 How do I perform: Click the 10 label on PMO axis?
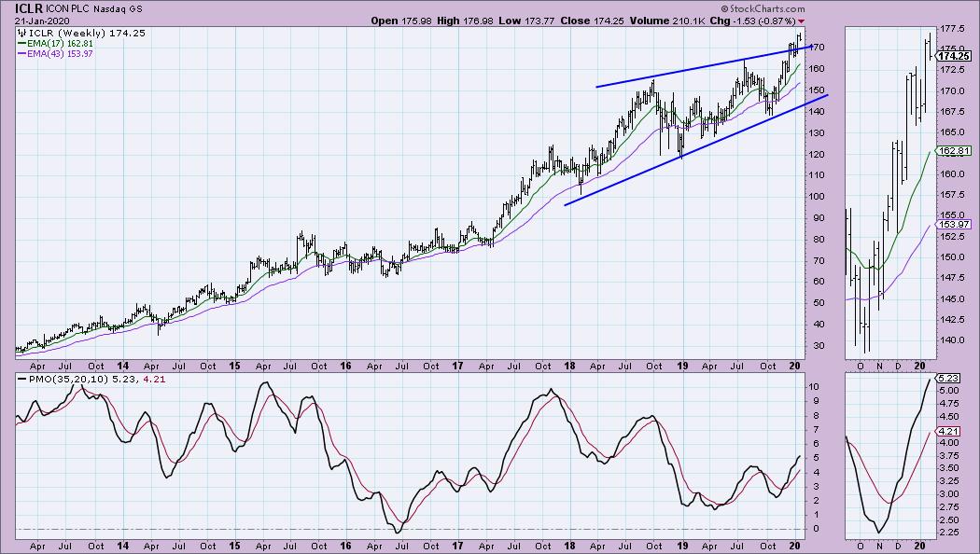[x=816, y=387]
